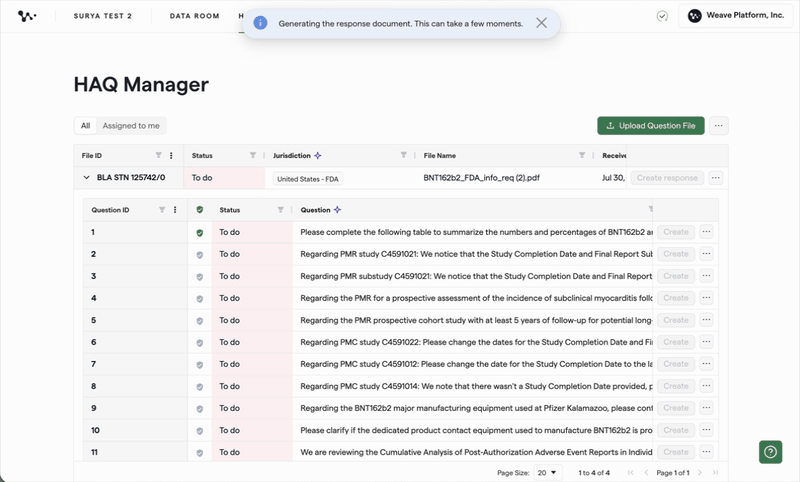
Task: Toggle the shield for question 8
Action: click(199, 387)
